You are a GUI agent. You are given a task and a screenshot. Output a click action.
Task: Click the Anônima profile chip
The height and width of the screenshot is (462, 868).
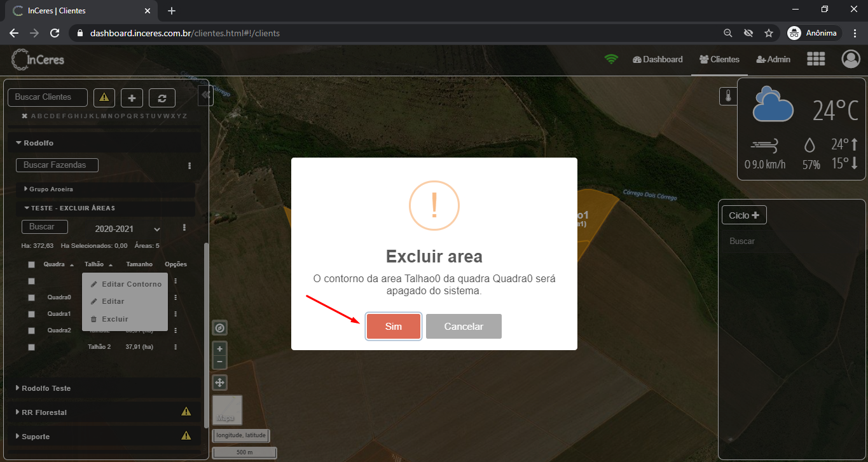tap(814, 33)
